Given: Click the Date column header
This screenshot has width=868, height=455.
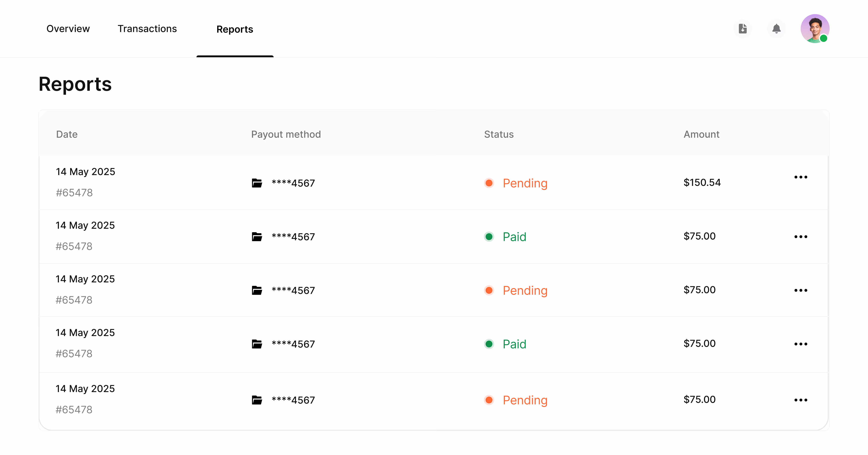Looking at the screenshot, I should click(67, 134).
